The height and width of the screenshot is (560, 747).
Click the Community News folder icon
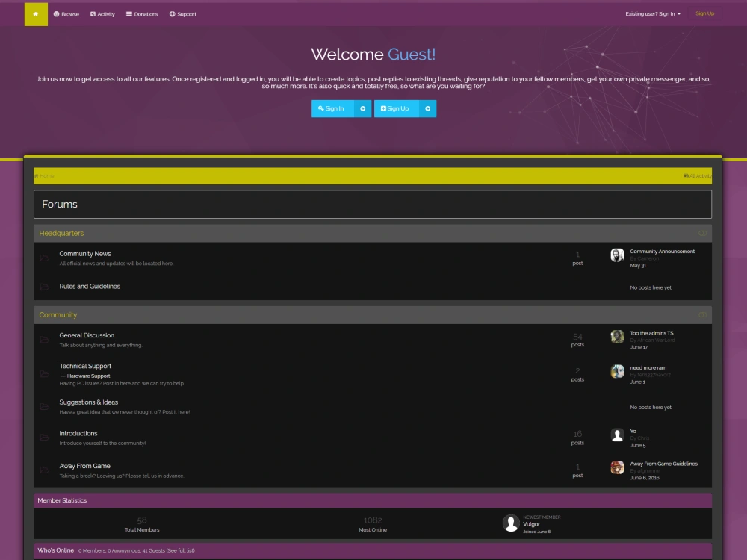click(45, 258)
